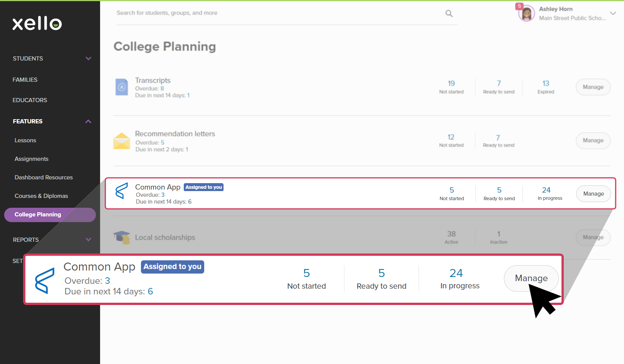Select College Planning in sidebar

[x=50, y=215]
